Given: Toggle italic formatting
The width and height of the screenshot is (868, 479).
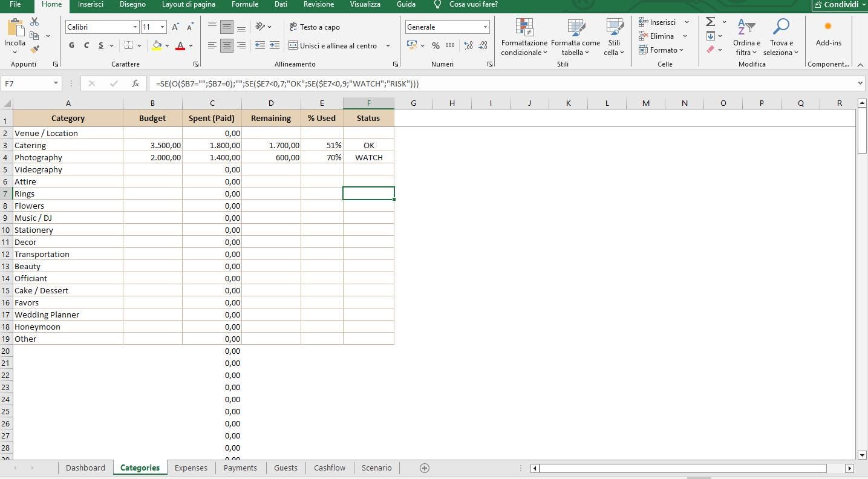Looking at the screenshot, I should point(85,45).
